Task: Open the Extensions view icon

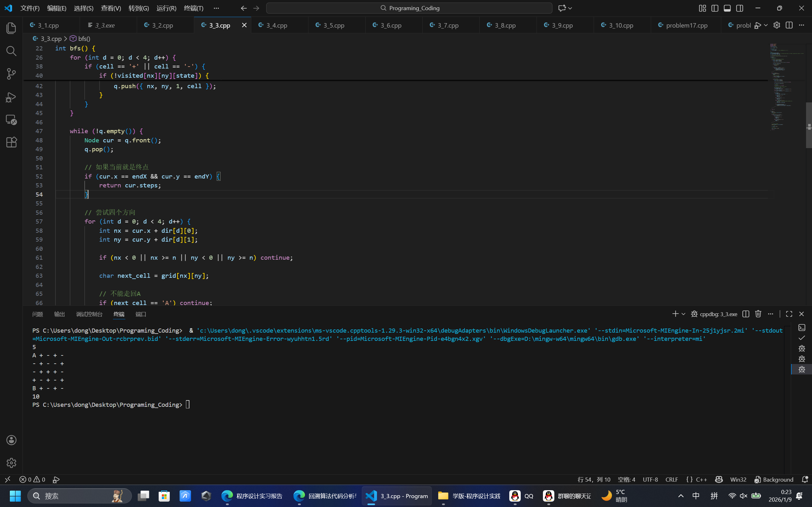Action: 11,142
